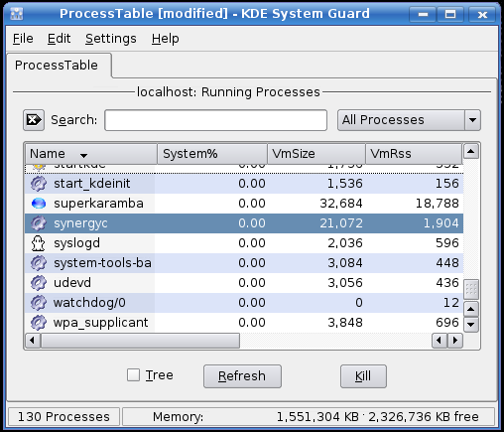Image resolution: width=504 pixels, height=432 pixels.
Task: Click the horizontal scrollbar far-left arrow
Action: (x=33, y=341)
